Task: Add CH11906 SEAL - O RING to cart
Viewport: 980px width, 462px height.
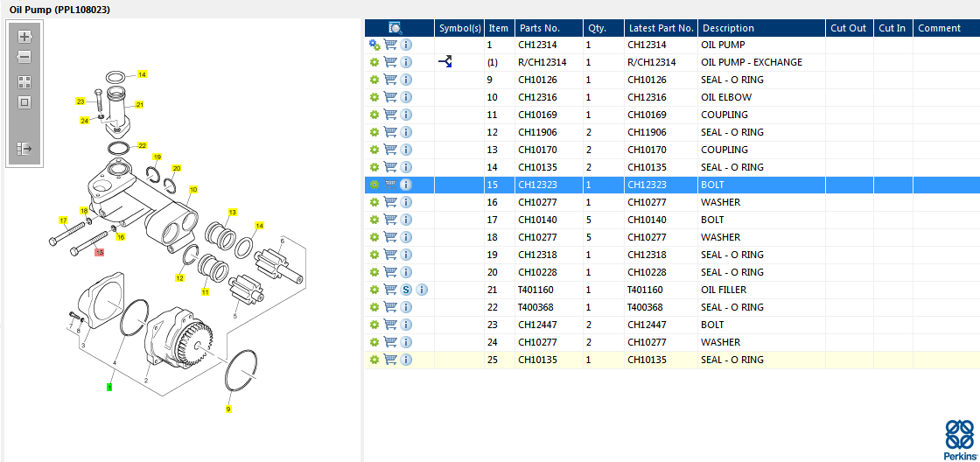Action: tap(390, 132)
